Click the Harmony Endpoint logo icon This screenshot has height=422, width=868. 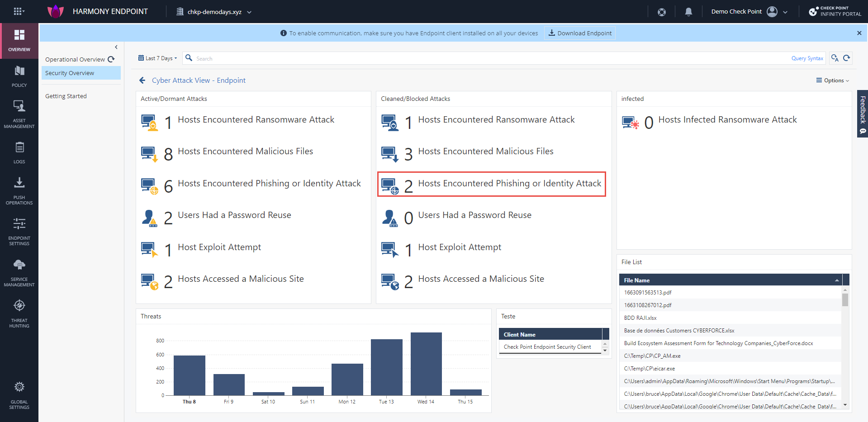56,11
